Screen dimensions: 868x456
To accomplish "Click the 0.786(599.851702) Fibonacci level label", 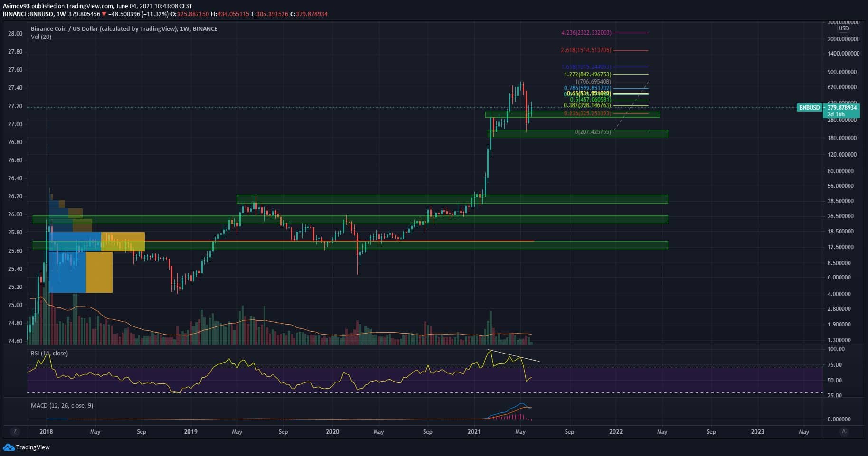I will 588,88.
